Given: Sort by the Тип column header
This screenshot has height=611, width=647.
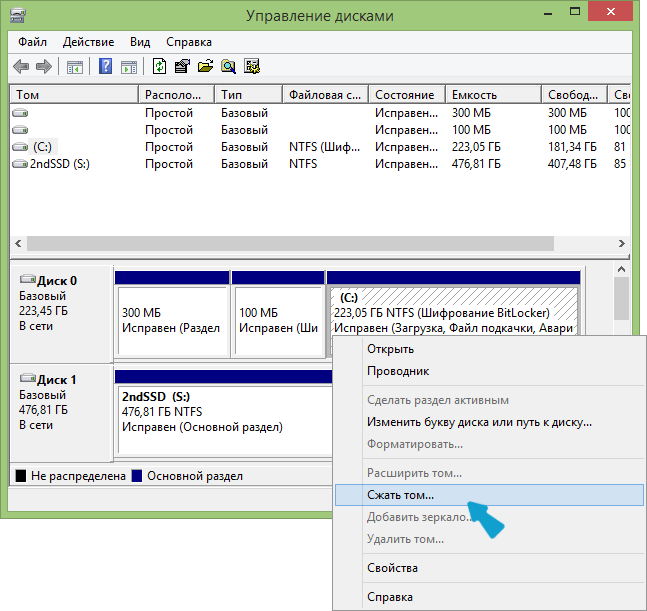Looking at the screenshot, I should point(248,95).
